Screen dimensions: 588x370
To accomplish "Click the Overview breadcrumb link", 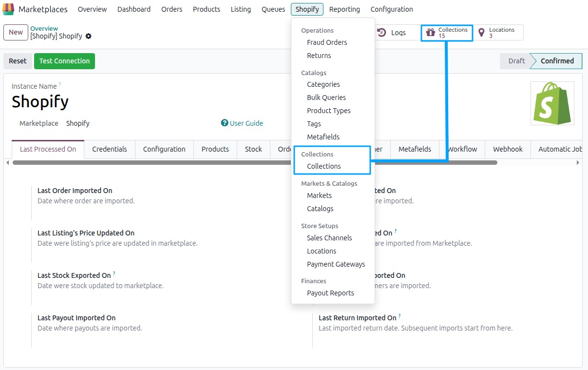I will [44, 28].
